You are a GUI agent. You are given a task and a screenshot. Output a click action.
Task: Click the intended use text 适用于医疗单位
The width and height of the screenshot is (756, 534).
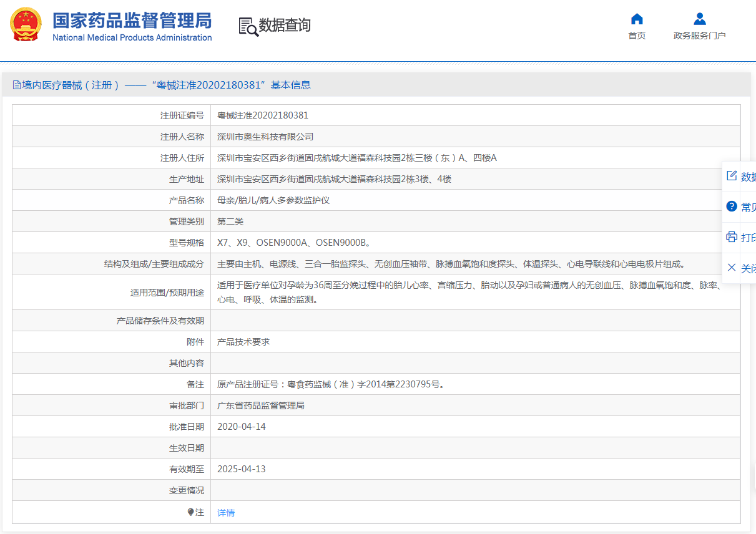point(469,293)
